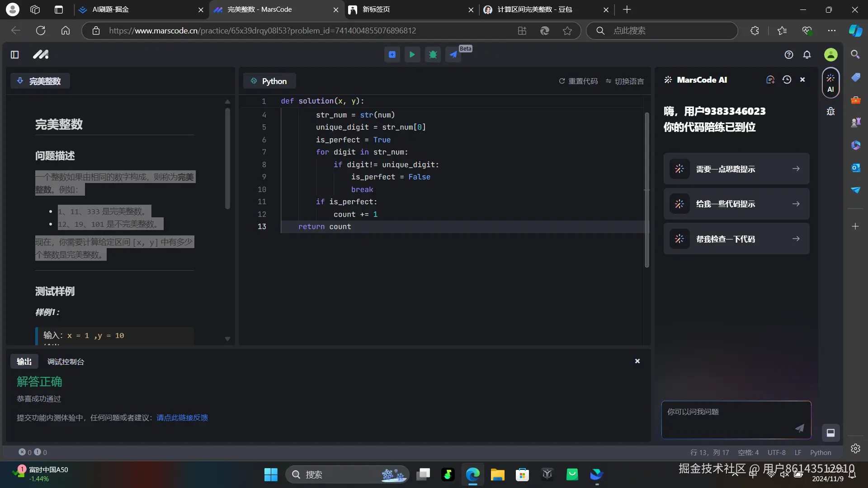Viewport: 868px width, 488px height.
Task: Open the help question mark icon
Action: (789, 55)
